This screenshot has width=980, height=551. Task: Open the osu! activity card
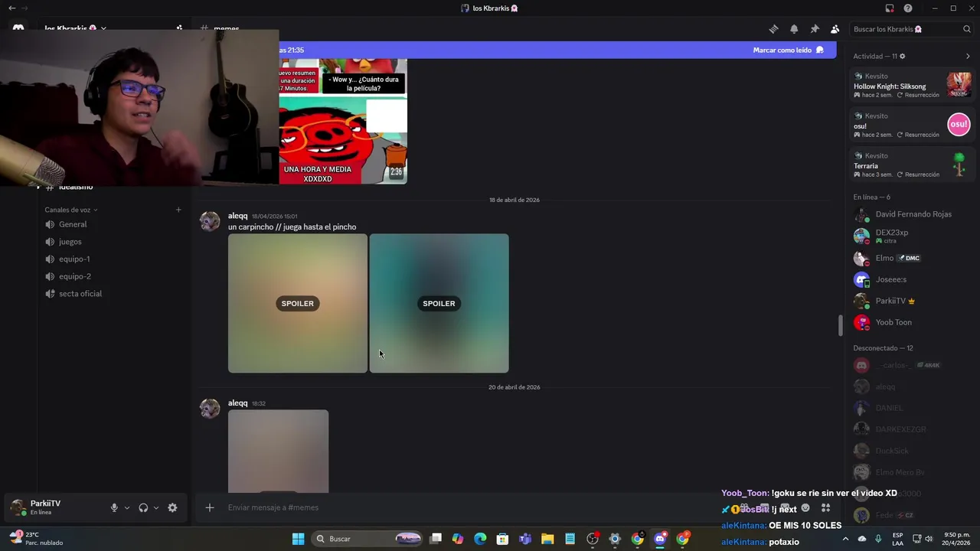[912, 125]
